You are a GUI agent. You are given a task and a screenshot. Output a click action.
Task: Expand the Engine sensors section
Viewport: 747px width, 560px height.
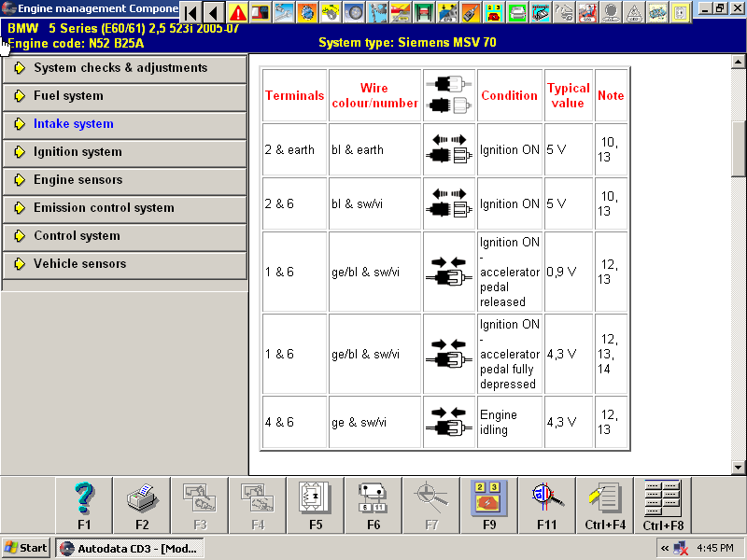point(125,180)
